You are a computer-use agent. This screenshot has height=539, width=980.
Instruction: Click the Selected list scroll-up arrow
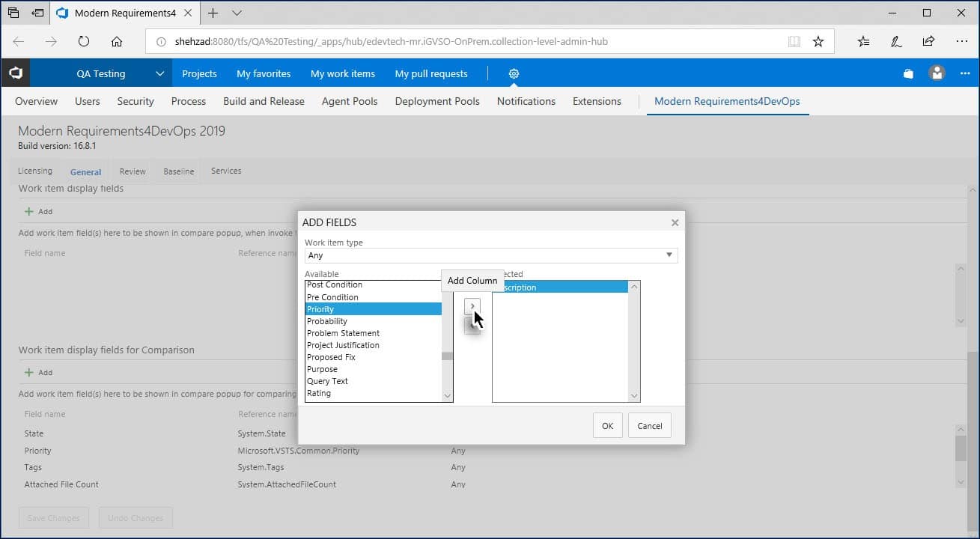634,286
